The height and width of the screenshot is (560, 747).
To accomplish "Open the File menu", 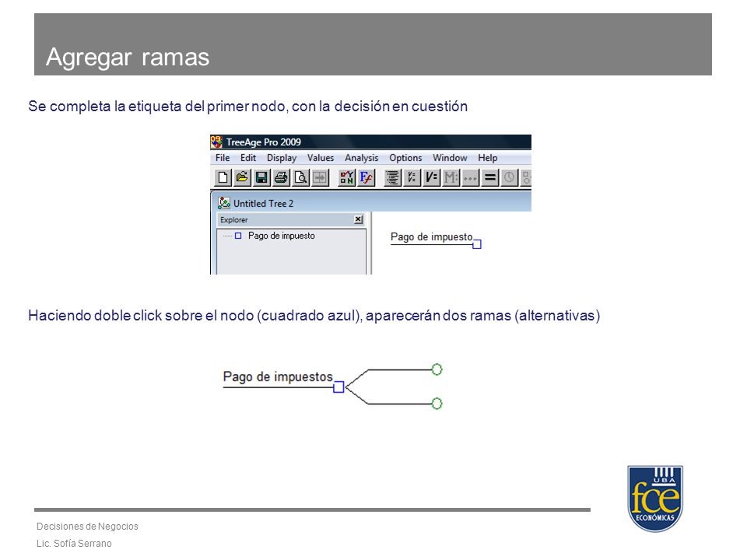I will (x=223, y=158).
